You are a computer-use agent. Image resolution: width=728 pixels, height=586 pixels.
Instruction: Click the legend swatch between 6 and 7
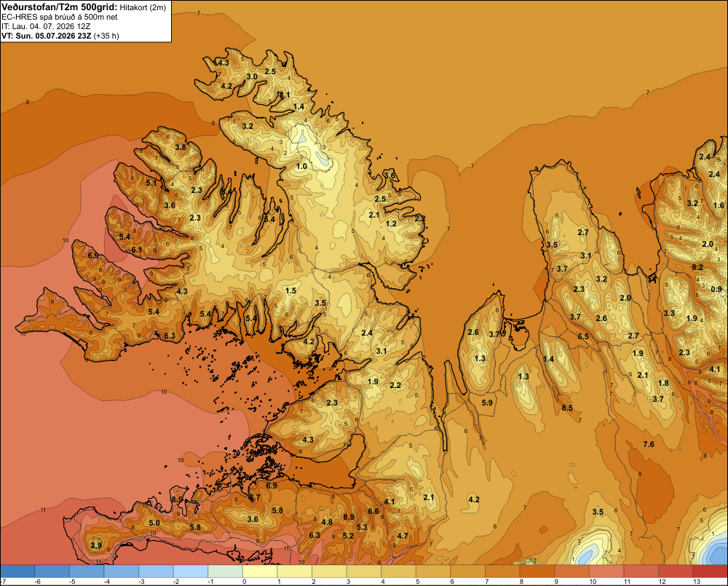tap(468, 571)
